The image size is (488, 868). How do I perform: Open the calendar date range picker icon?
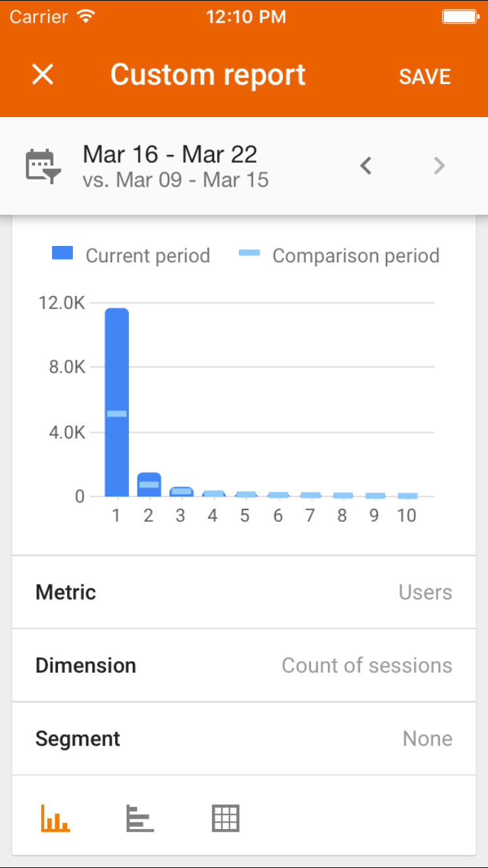[x=43, y=165]
